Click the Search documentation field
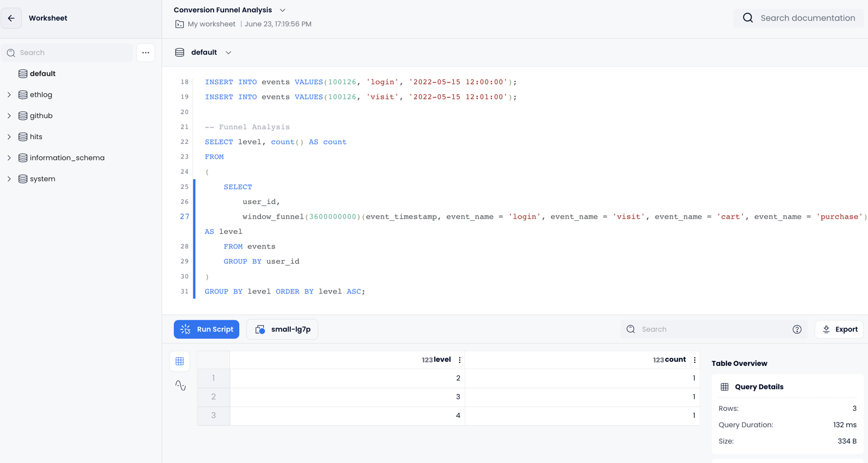This screenshot has height=463, width=868. [807, 18]
